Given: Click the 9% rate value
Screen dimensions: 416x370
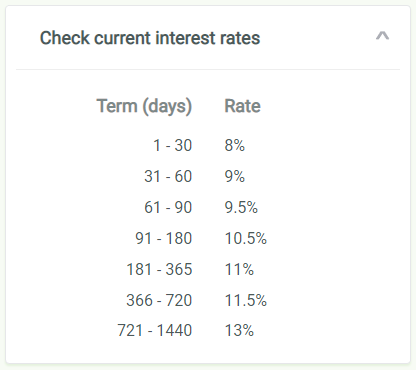Looking at the screenshot, I should point(235,176).
